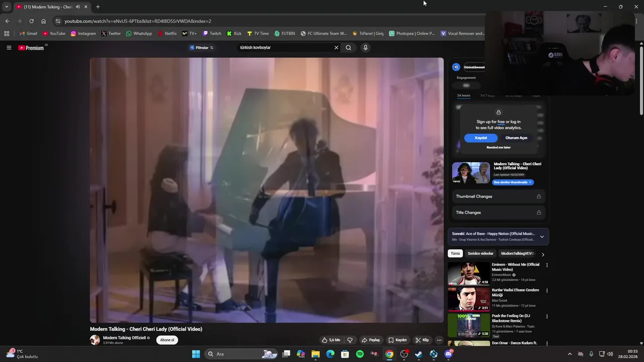Create a clip with Klip
644x362 pixels.
(422, 340)
